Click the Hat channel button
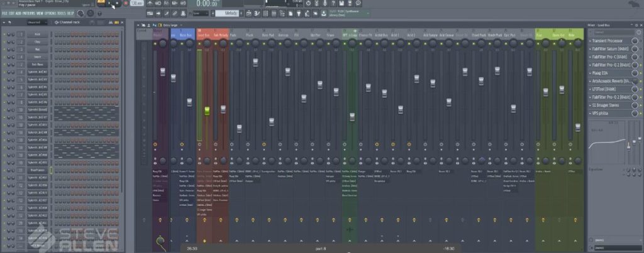The height and width of the screenshot is (253, 644). 37,49
